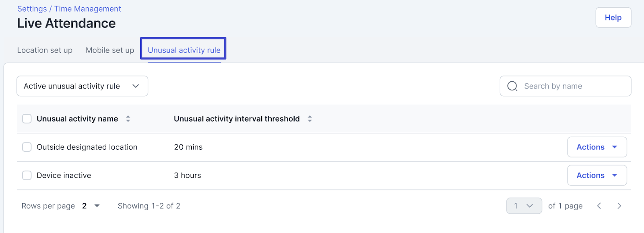Image resolution: width=644 pixels, height=233 pixels.
Task: Click the search magnifier icon
Action: pyautogui.click(x=512, y=86)
